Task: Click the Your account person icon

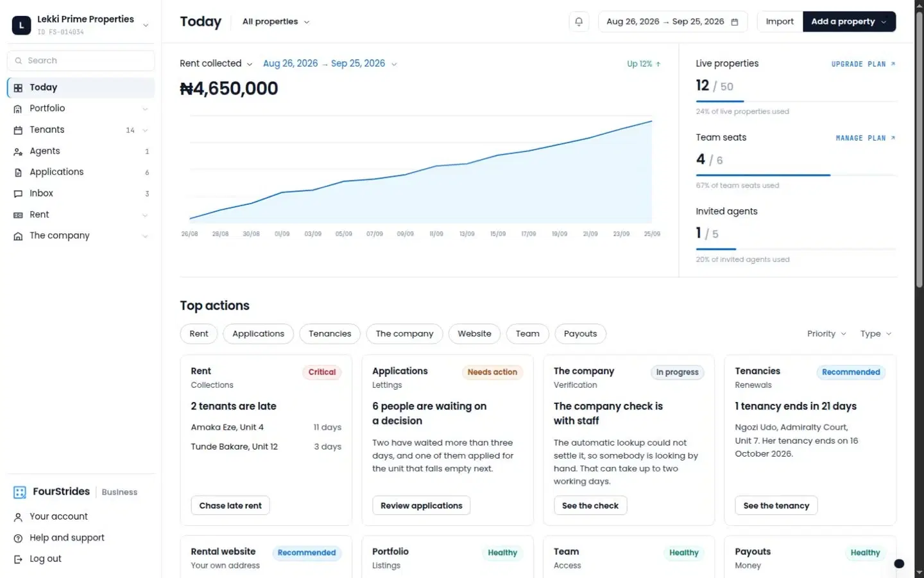Action: tap(18, 517)
